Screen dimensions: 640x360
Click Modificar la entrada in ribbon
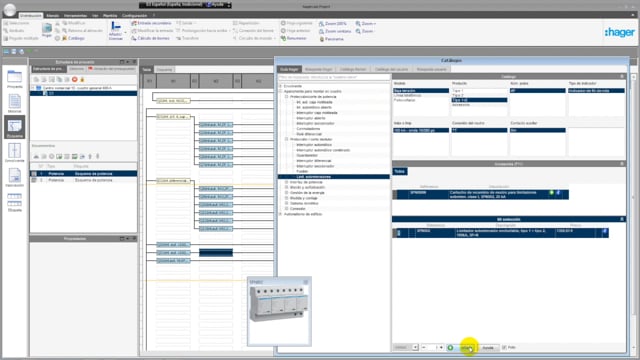coord(152,31)
